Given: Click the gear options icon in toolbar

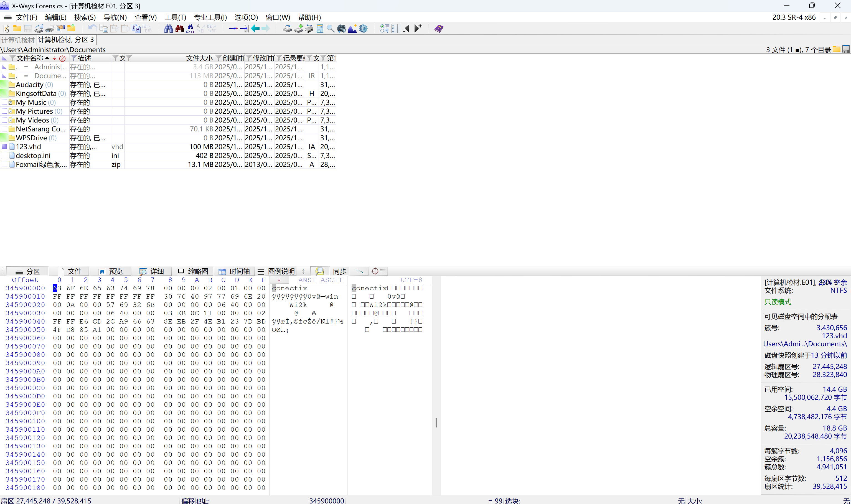Looking at the screenshot, I should 363,29.
